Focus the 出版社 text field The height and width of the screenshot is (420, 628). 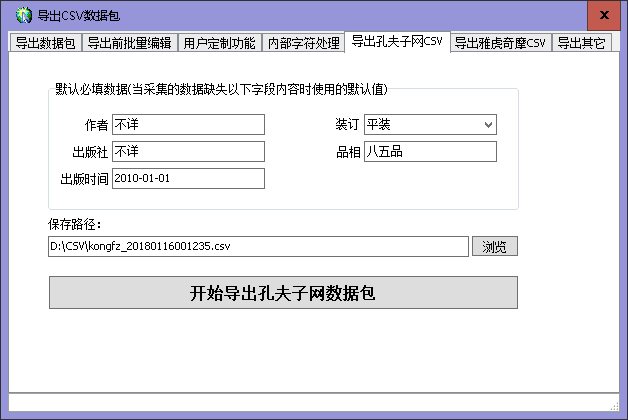(188, 151)
